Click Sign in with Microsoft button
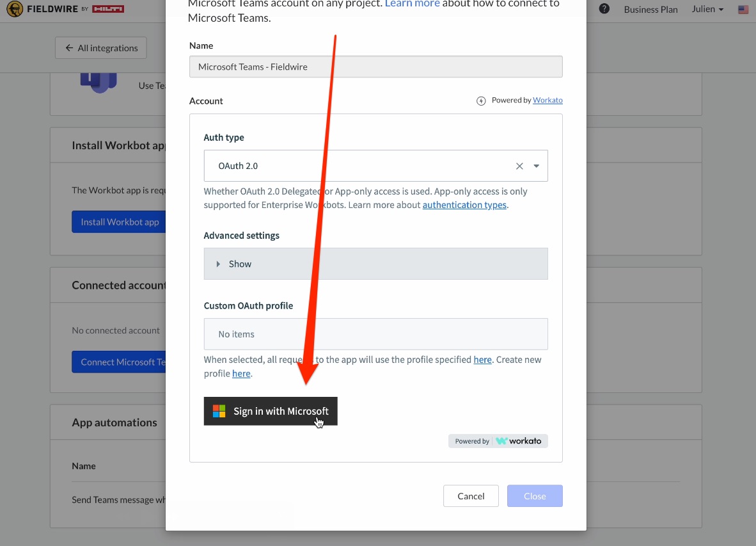Screen dimensions: 756x546 271,411
